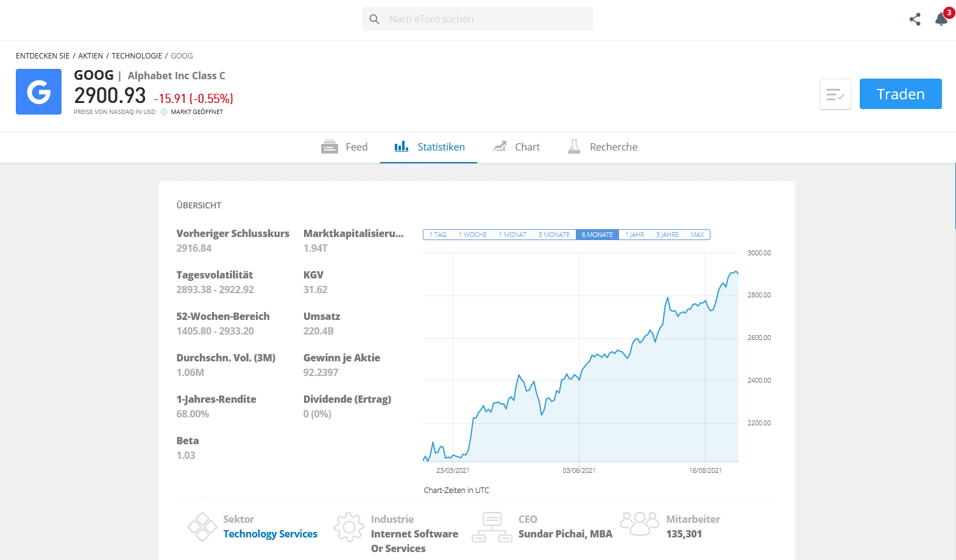This screenshot has height=560, width=956.
Task: Click Durchschn. Vol. (3M) value 1.06M
Action: tap(190, 372)
